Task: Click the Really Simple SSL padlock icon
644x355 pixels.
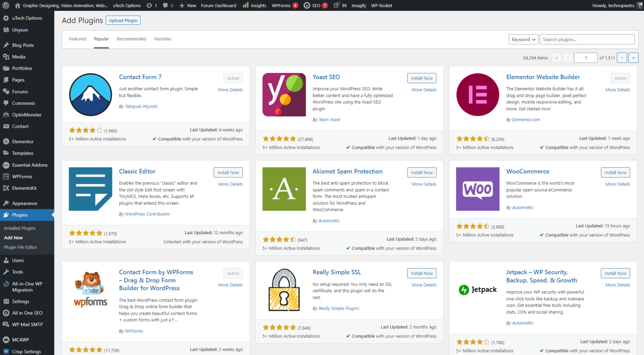Action: pyautogui.click(x=284, y=290)
